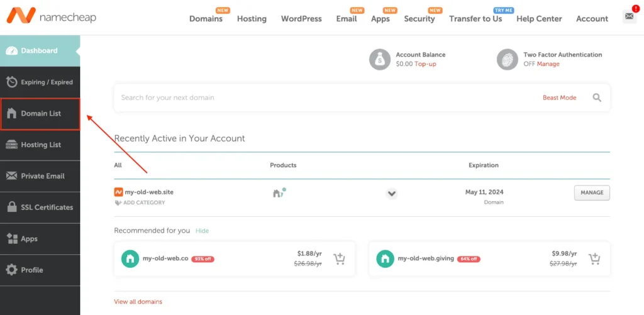Open the WordPress top menu
The width and height of the screenshot is (644, 315).
tap(301, 18)
